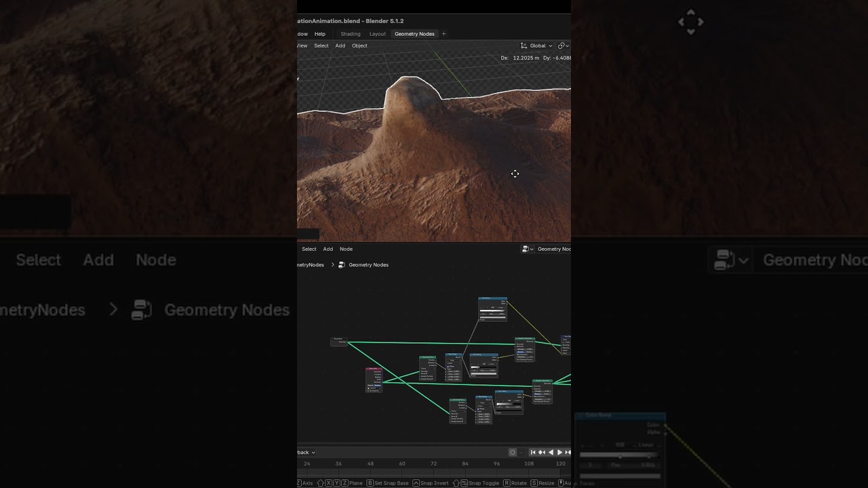Image resolution: width=868 pixels, height=488 pixels.
Task: Click frame 96 on the timeline
Action: tap(497, 464)
